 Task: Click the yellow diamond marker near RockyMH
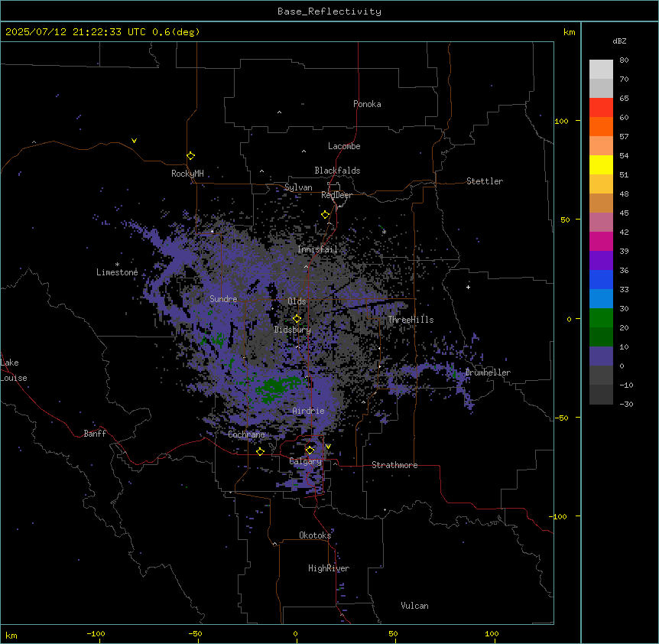(x=190, y=156)
